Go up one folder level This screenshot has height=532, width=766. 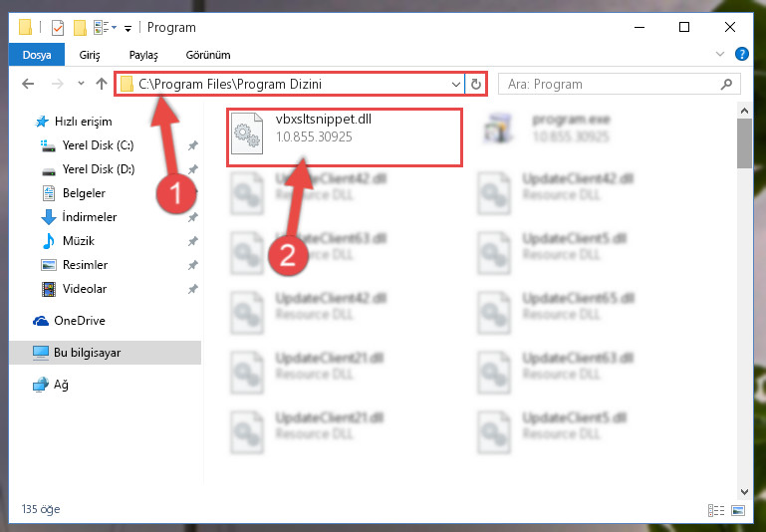[x=102, y=84]
